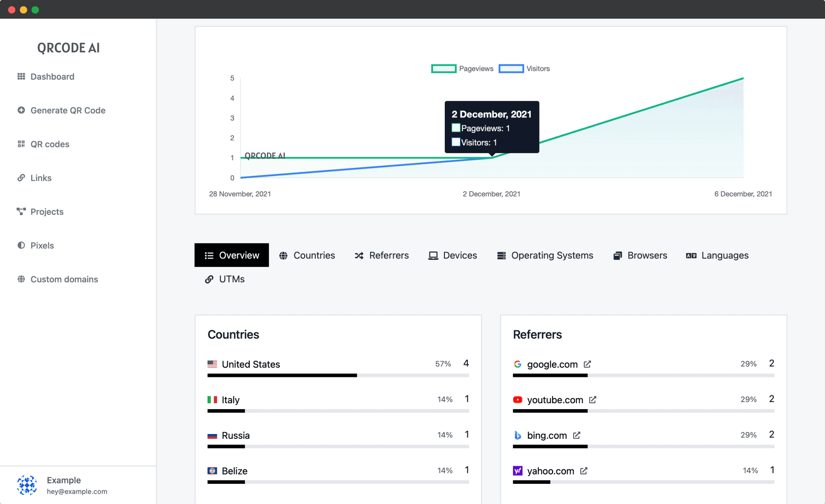
Task: Click the Belize country row
Action: click(338, 475)
